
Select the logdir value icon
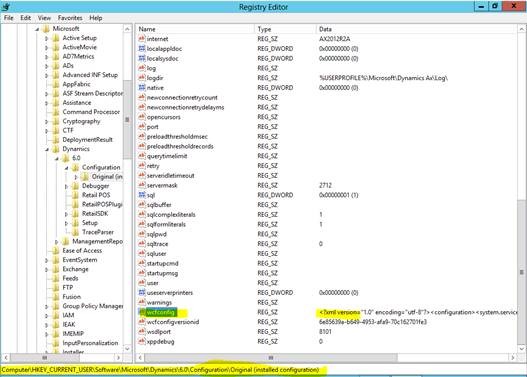coord(142,78)
